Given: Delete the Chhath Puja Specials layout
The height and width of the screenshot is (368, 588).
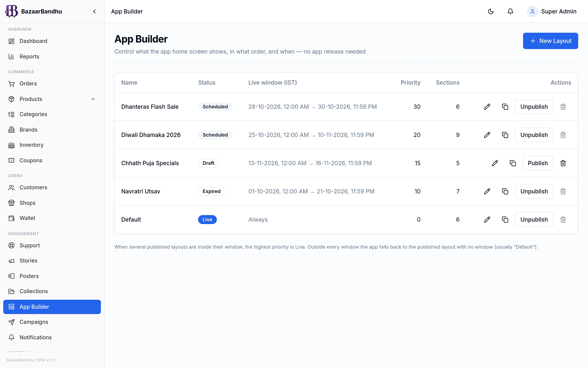Looking at the screenshot, I should coord(563,163).
